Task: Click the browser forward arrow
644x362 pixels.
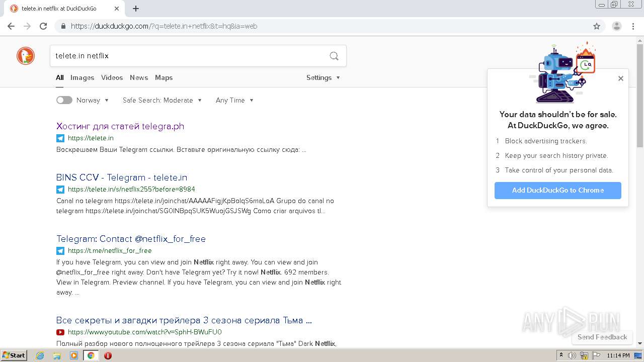Action: [x=27, y=26]
